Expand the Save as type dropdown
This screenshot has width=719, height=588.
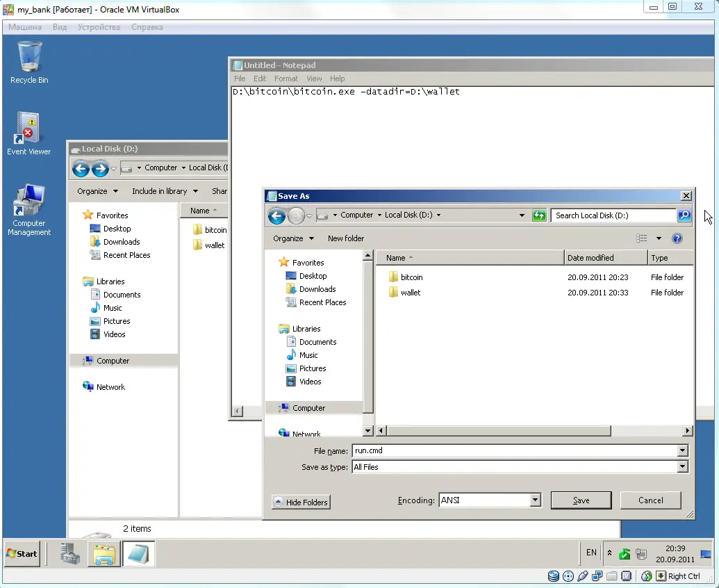(681, 467)
